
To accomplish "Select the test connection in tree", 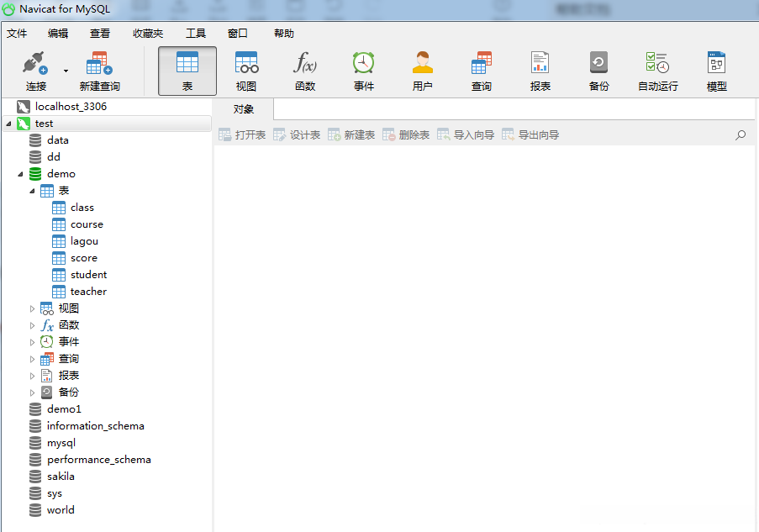I will pos(44,124).
